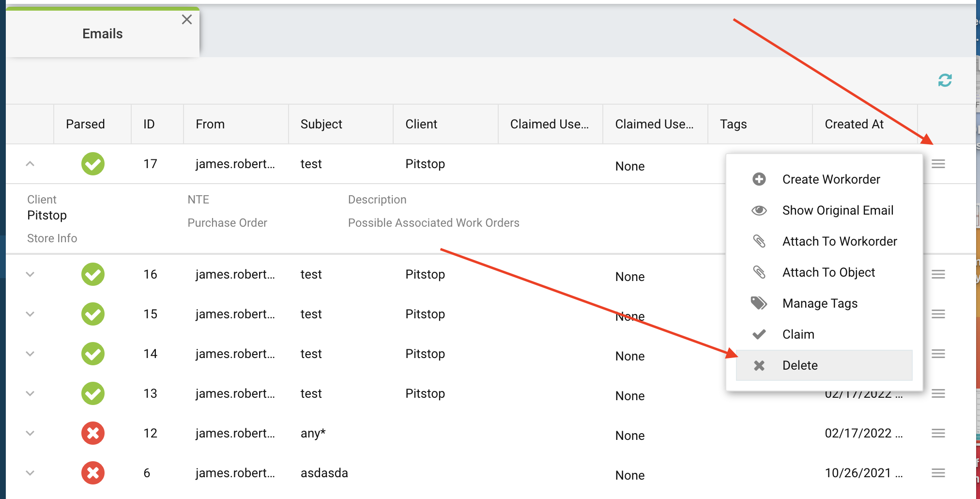Viewport: 980px width, 499px height.
Task: Collapse the expanded row for email 17
Action: (30, 164)
